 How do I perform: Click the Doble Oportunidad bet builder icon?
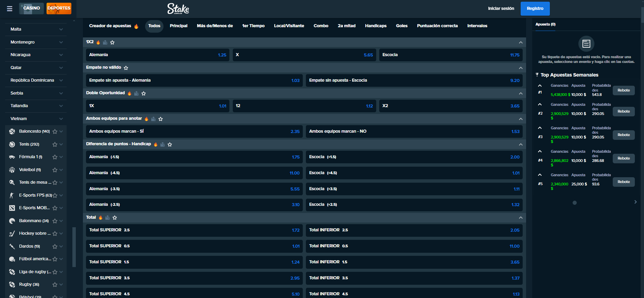[136, 93]
